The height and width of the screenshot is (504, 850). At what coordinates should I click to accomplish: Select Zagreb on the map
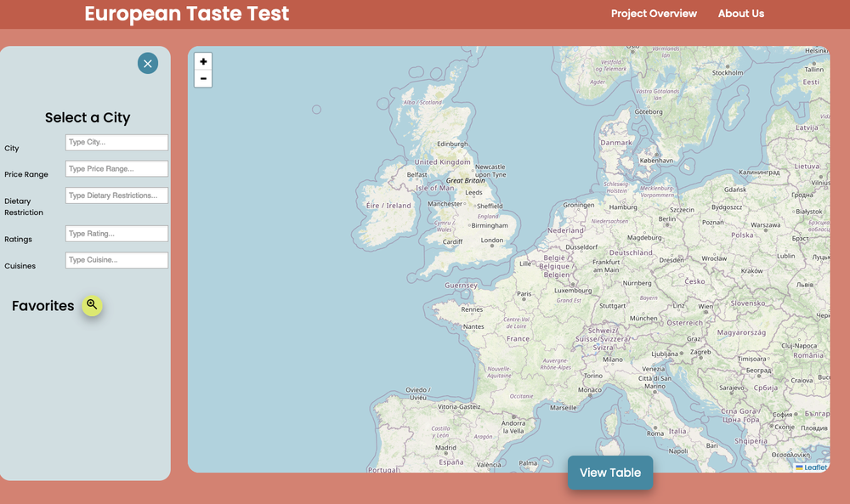pyautogui.click(x=700, y=352)
